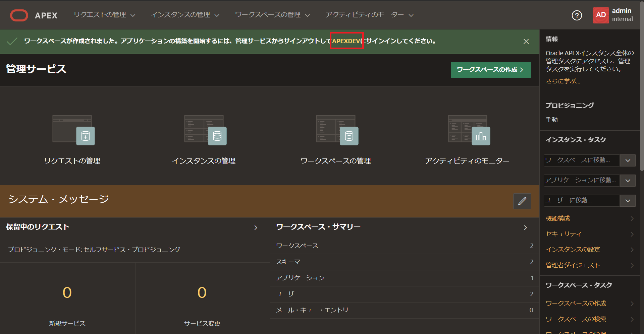Click ワークスペースに移動 input field
The width and height of the screenshot is (644, 334).
[x=582, y=160]
